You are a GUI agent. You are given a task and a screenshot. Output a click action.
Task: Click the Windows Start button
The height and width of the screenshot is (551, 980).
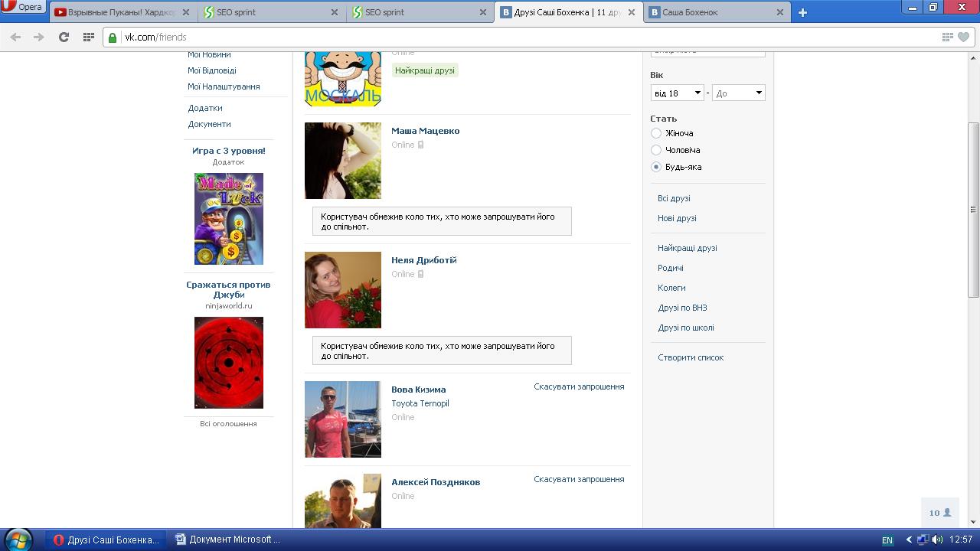click(17, 539)
